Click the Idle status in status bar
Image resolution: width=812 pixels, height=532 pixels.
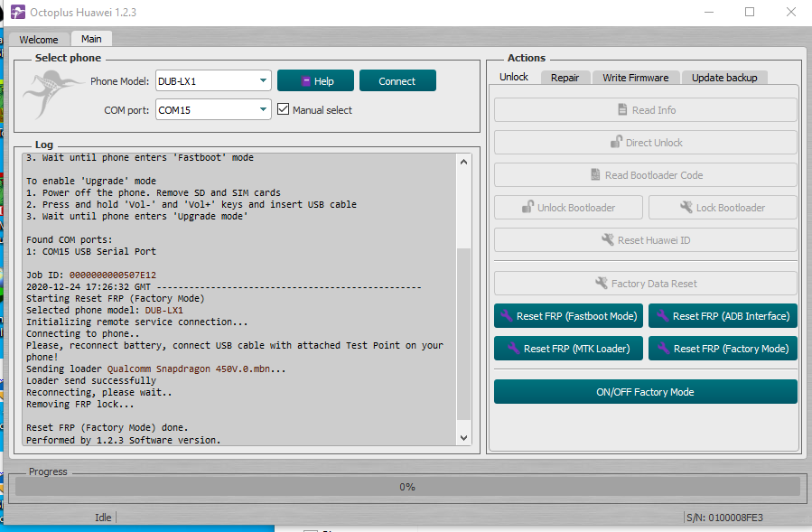coord(103,517)
